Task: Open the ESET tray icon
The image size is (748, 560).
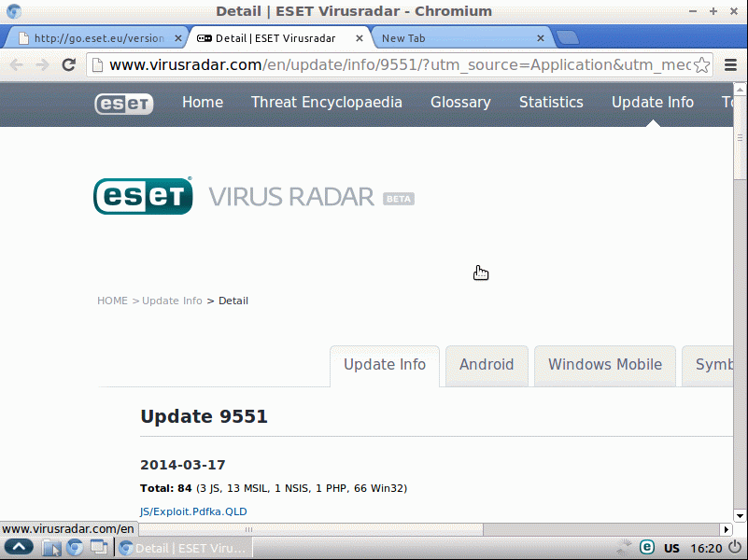Action: coord(646,547)
